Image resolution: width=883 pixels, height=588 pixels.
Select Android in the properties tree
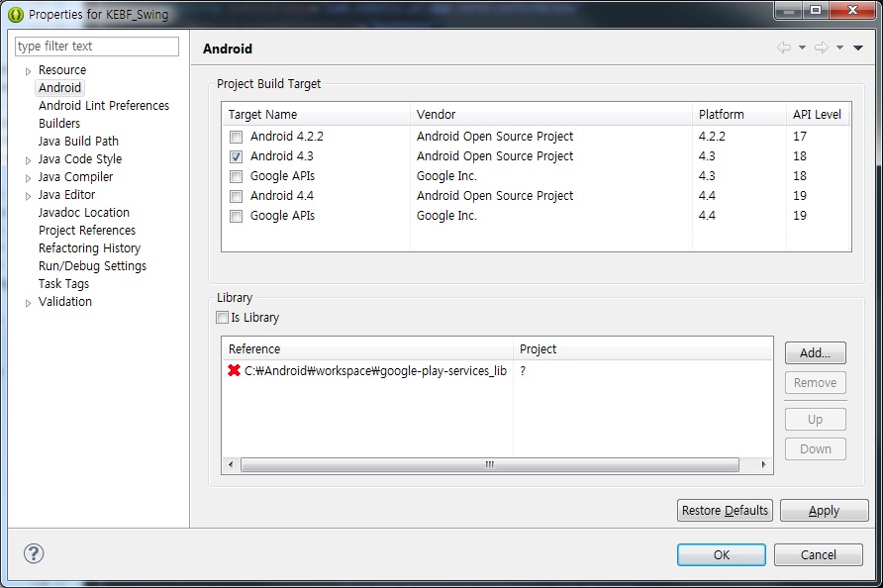click(59, 88)
